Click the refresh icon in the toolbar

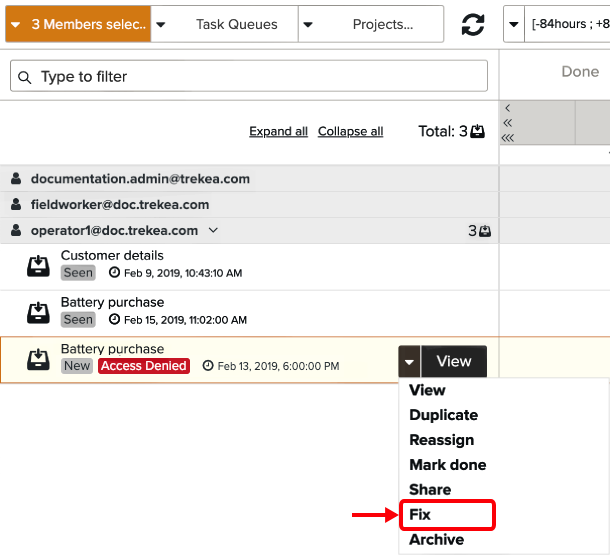pos(473,24)
